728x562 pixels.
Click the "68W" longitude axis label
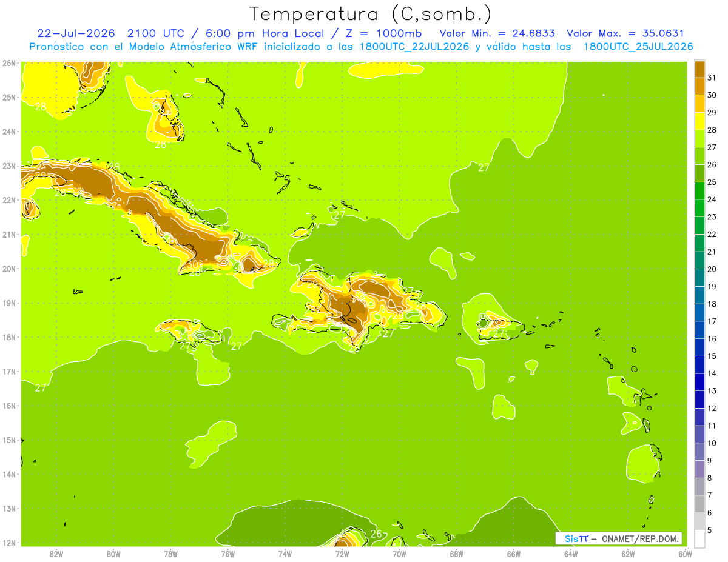(x=457, y=554)
